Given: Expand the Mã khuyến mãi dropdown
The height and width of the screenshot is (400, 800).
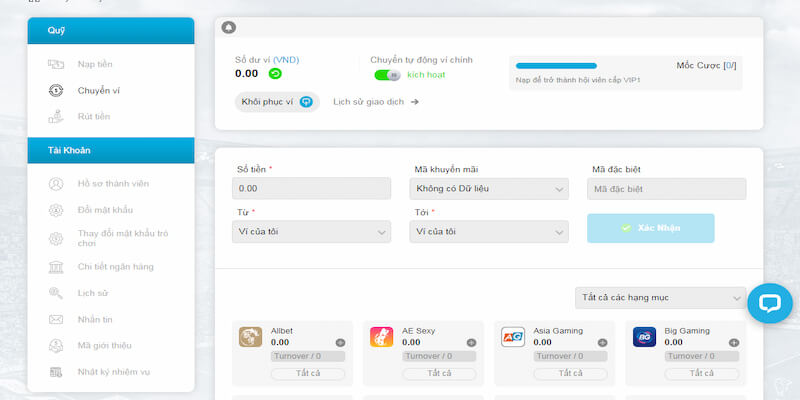Looking at the screenshot, I should [489, 188].
